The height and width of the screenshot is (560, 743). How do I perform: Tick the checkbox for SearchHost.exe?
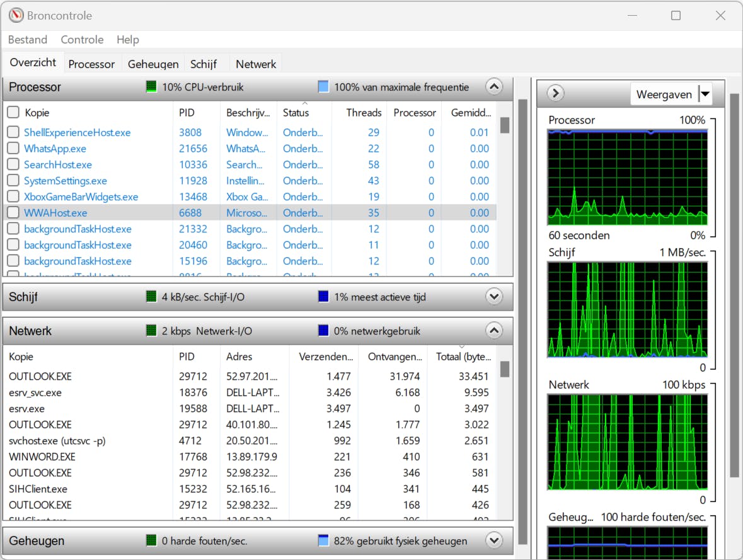point(13,164)
